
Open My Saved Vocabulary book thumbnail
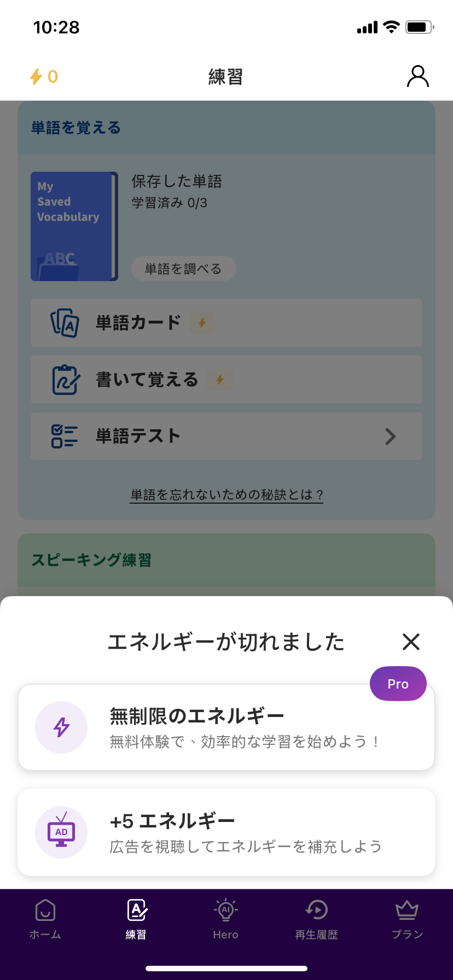point(74,226)
